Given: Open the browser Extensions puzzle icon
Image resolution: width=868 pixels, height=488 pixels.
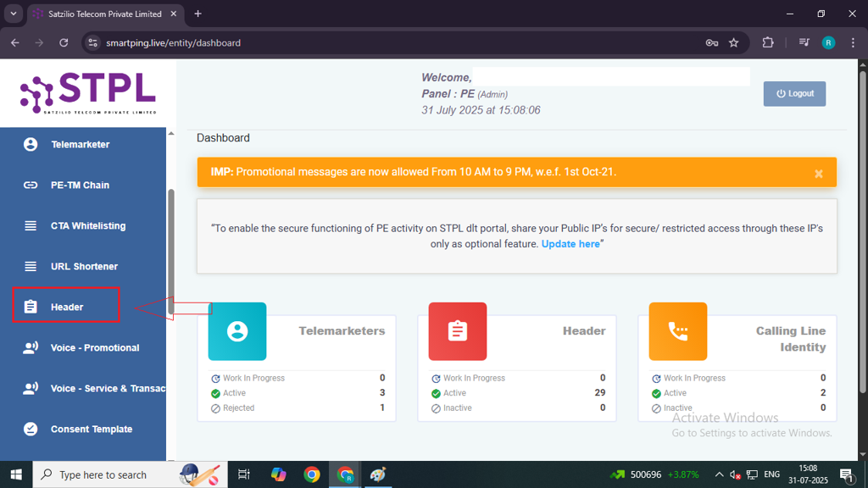Looking at the screenshot, I should coord(768,42).
